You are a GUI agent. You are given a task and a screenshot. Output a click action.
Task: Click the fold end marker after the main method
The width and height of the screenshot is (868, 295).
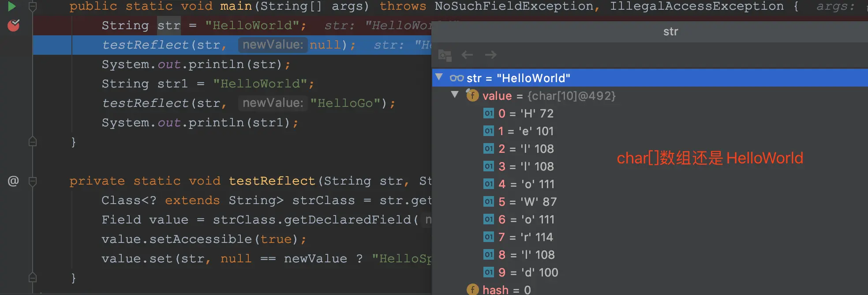point(32,142)
